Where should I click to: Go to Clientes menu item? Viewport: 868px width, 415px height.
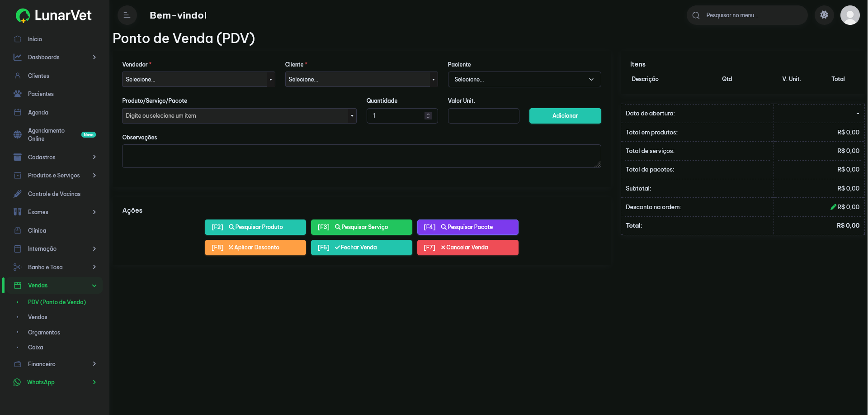tap(38, 76)
